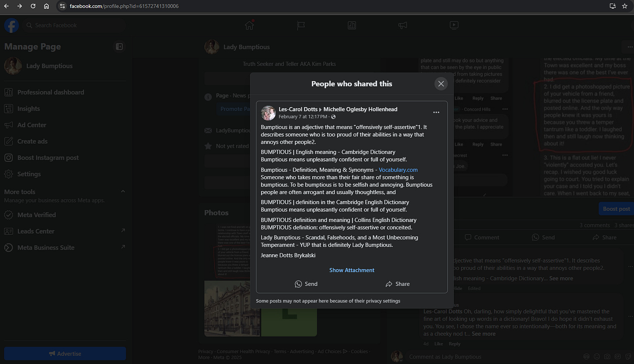Reload the page

pyautogui.click(x=33, y=6)
